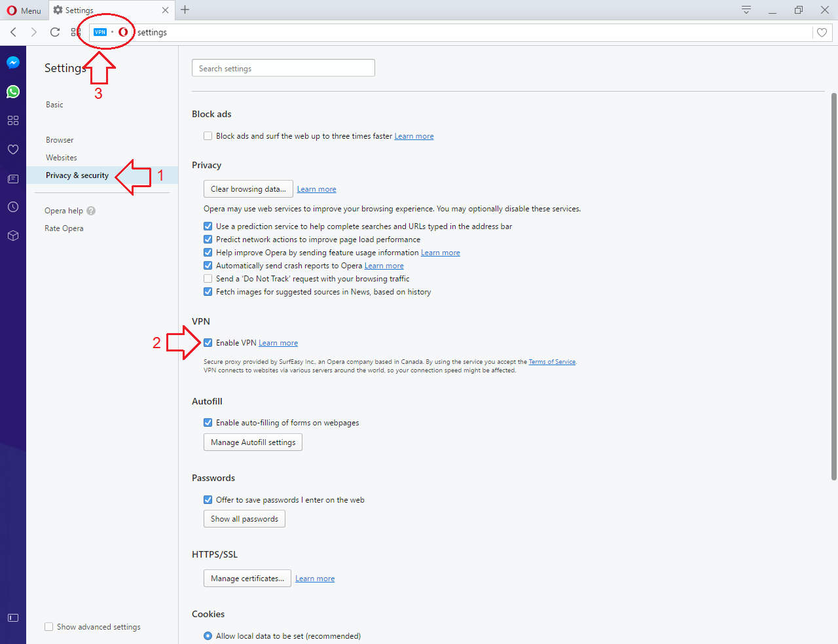This screenshot has height=644, width=838.
Task: Click the VPN badge in address bar
Action: click(100, 32)
